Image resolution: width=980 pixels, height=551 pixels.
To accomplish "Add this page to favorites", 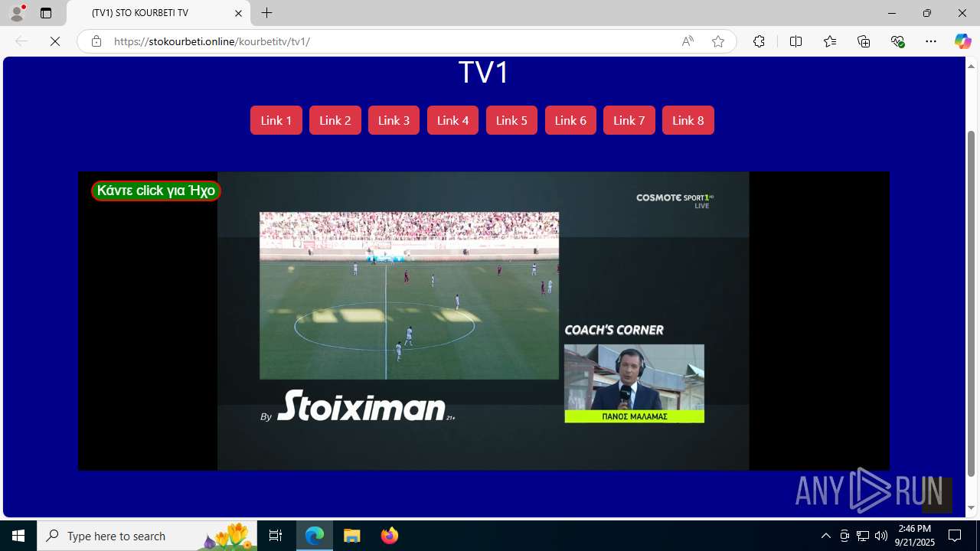I will click(x=717, y=41).
